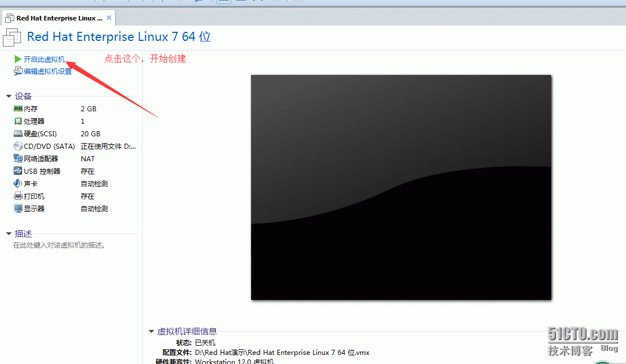Image resolution: width=626 pixels, height=364 pixels.
Task: Click the large VM icon beside title
Action: 12,37
